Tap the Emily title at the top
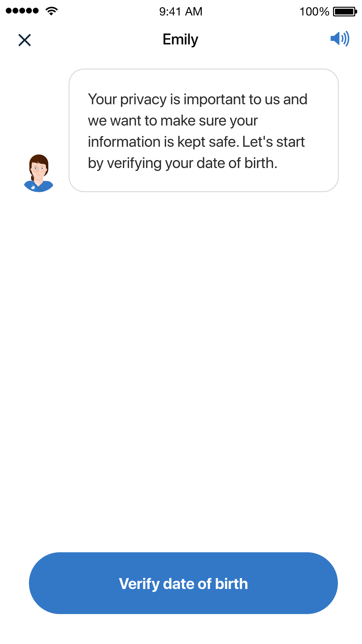 click(181, 40)
